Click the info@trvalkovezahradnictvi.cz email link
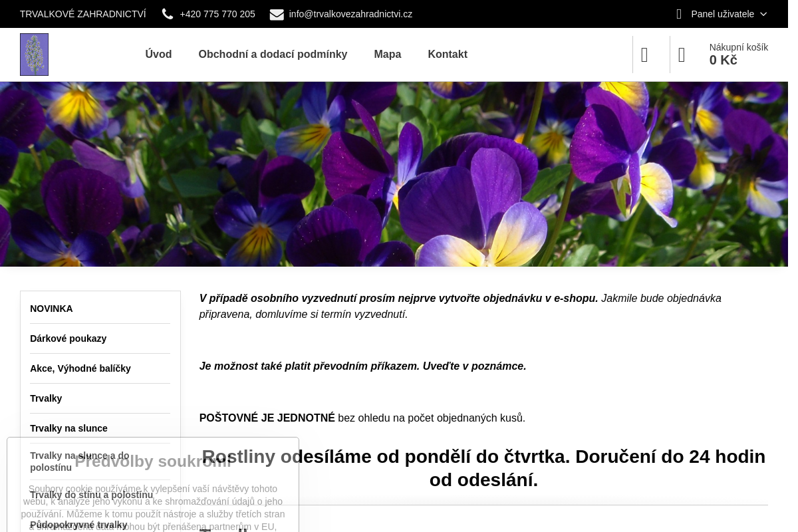Viewport: 798px width, 532px height. [x=350, y=14]
